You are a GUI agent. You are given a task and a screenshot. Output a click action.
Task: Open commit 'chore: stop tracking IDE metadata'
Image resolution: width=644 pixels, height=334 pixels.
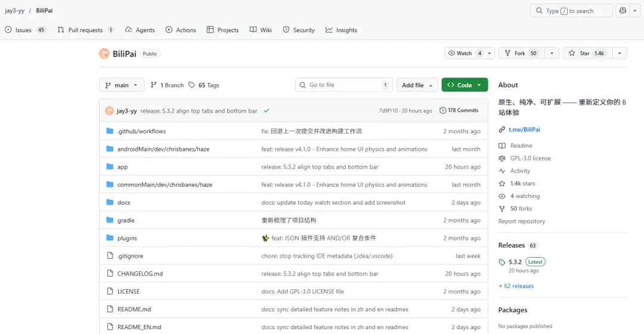[327, 256]
